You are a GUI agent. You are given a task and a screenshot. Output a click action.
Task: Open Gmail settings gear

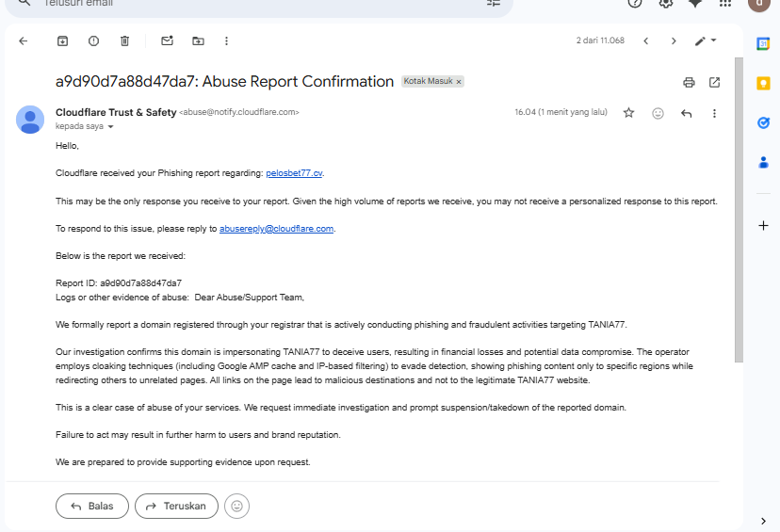point(666,3)
